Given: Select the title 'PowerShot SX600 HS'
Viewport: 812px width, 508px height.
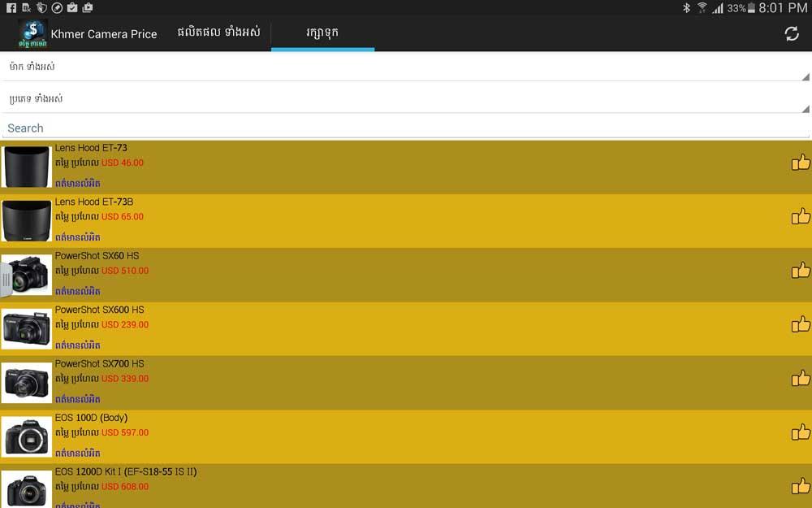Looking at the screenshot, I should pos(99,310).
